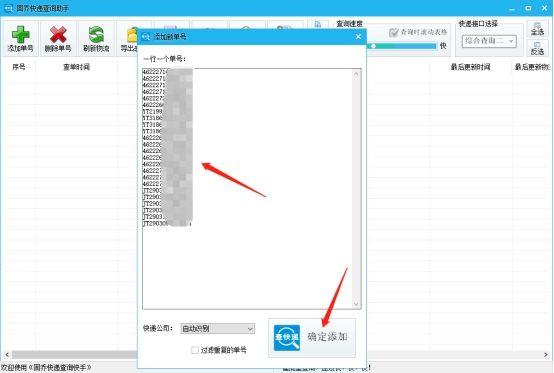The width and height of the screenshot is (554, 373).
Task: Click the 刷新物流 refresh icon
Action: point(96,34)
